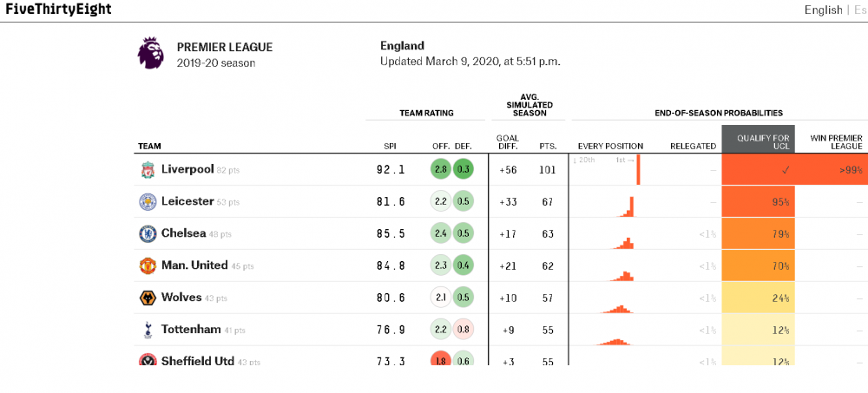Viewport: 868px width, 393px height.
Task: Click the Premier League lion logo
Action: [150, 54]
